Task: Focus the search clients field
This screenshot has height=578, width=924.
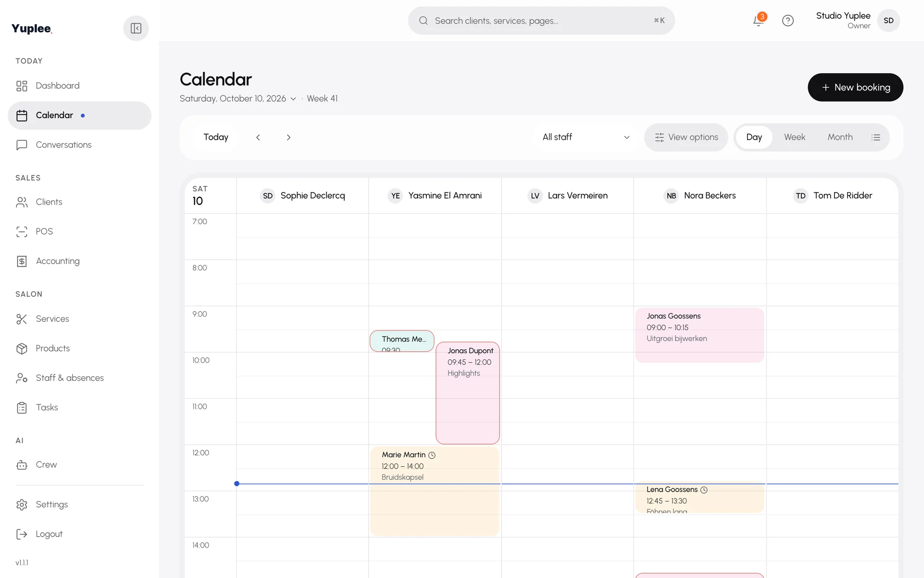Action: pyautogui.click(x=541, y=21)
